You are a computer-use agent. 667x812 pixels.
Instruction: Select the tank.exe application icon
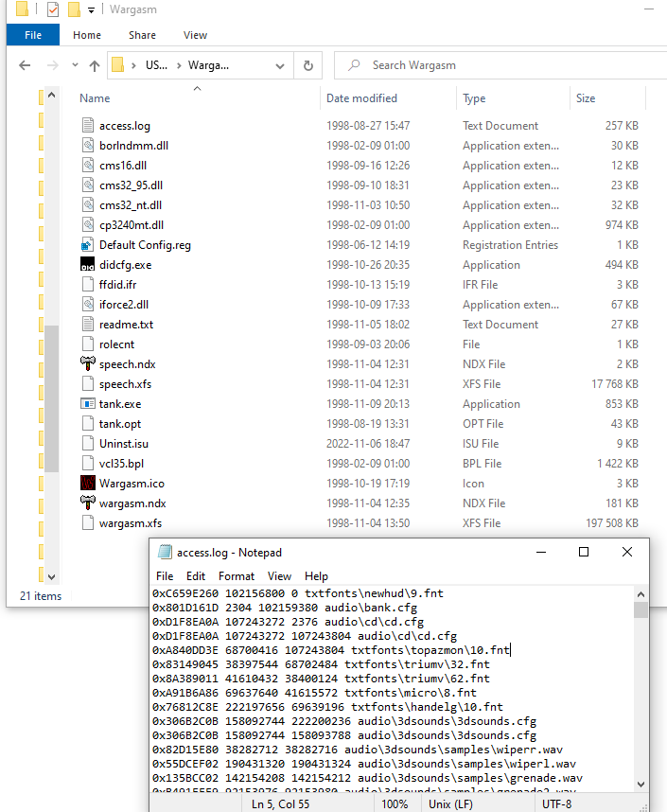click(87, 404)
